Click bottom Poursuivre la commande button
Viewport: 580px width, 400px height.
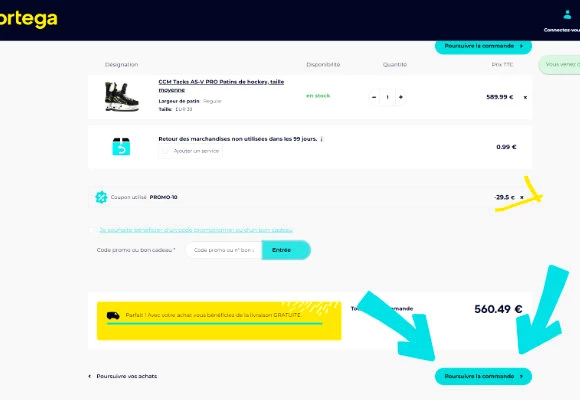[x=483, y=376]
